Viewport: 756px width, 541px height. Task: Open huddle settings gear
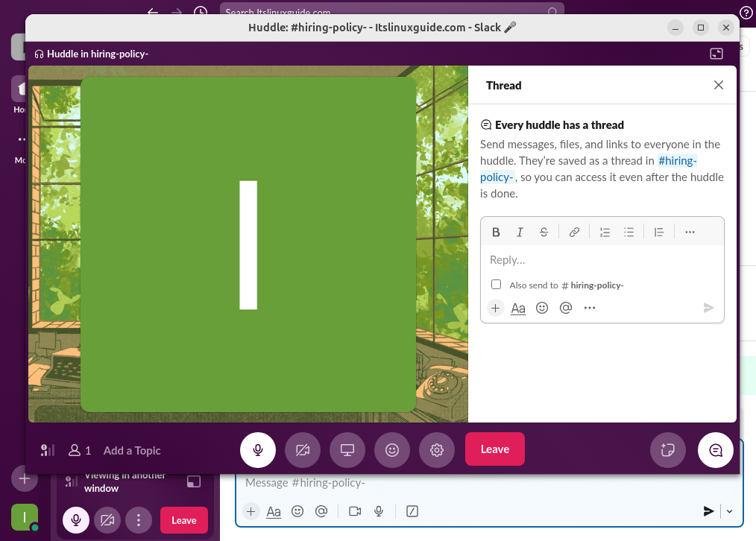coord(437,450)
